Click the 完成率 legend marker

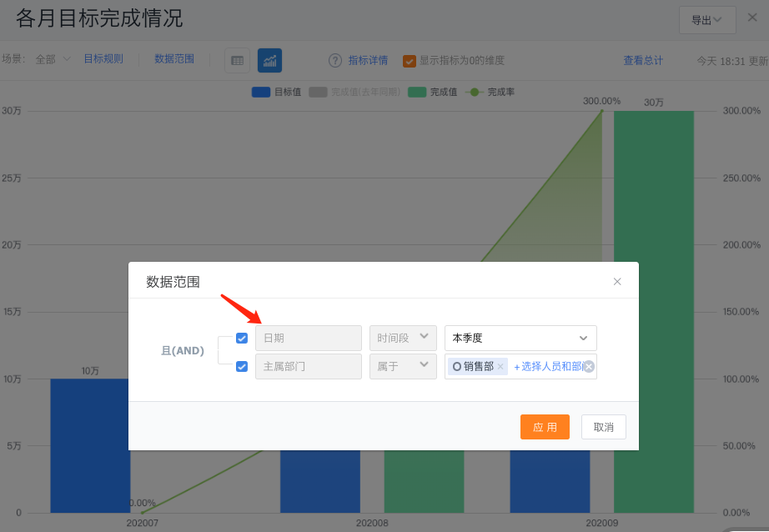point(475,92)
